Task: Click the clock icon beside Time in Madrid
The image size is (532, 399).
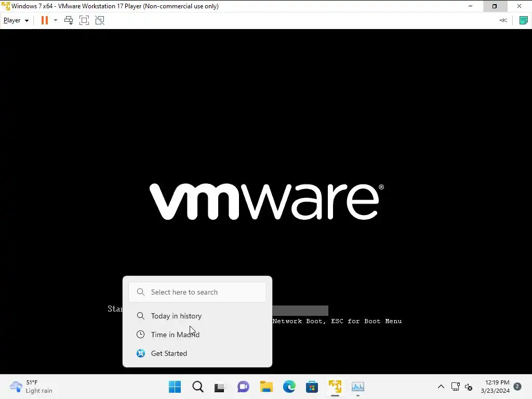Action: (x=140, y=335)
